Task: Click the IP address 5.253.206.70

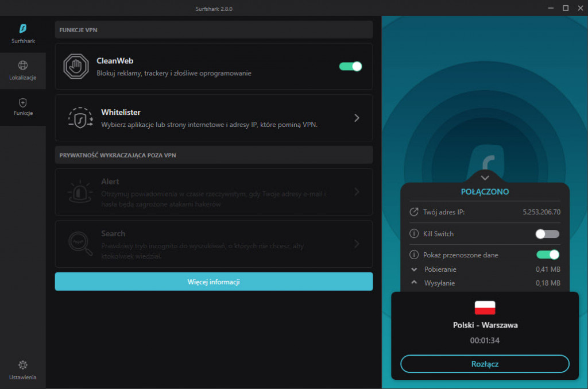Action: pyautogui.click(x=541, y=212)
